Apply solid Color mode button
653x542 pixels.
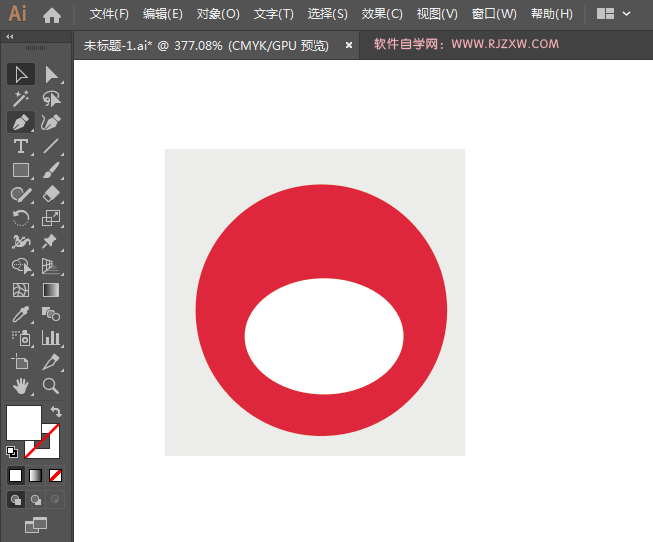[15, 475]
